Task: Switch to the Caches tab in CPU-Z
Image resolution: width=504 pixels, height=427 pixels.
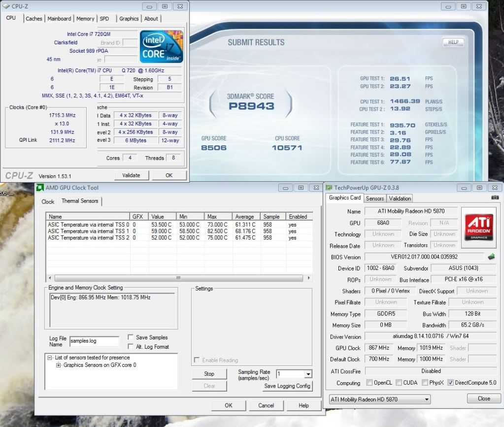Action: pyautogui.click(x=34, y=19)
